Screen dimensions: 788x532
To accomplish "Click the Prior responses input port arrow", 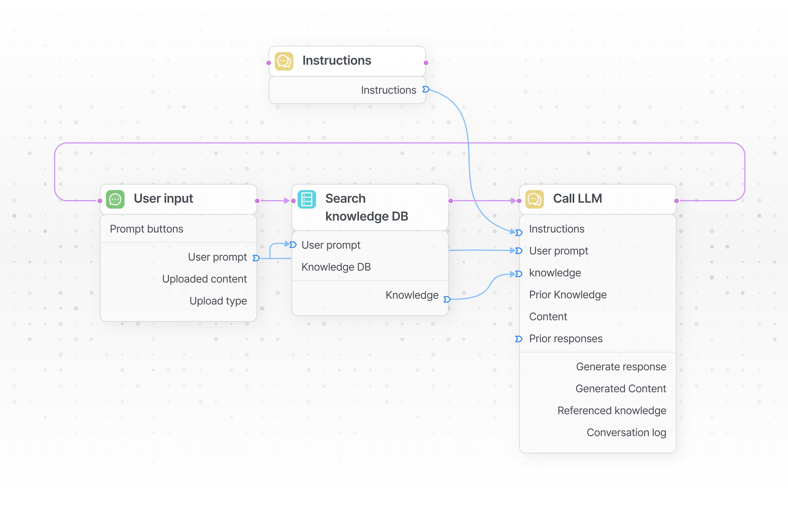I will tap(519, 339).
